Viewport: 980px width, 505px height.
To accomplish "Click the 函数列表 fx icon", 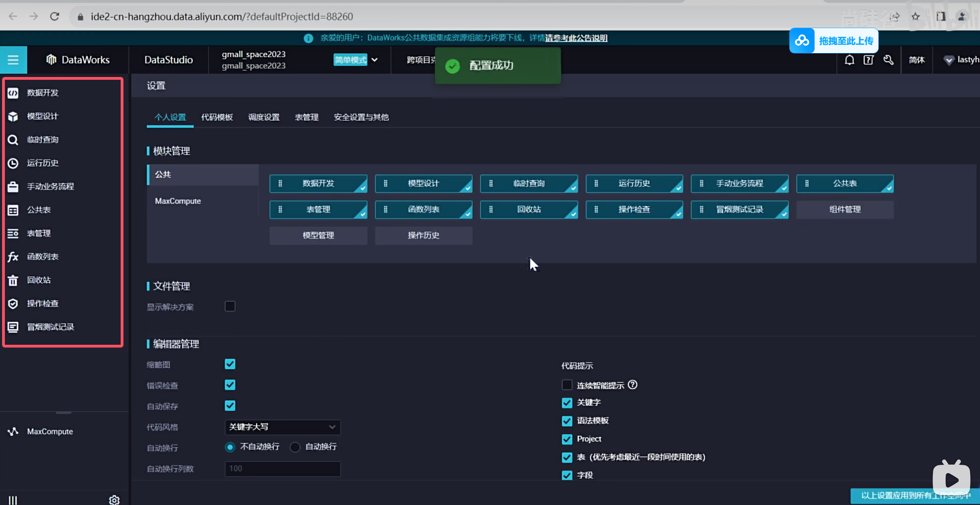I will pos(13,257).
